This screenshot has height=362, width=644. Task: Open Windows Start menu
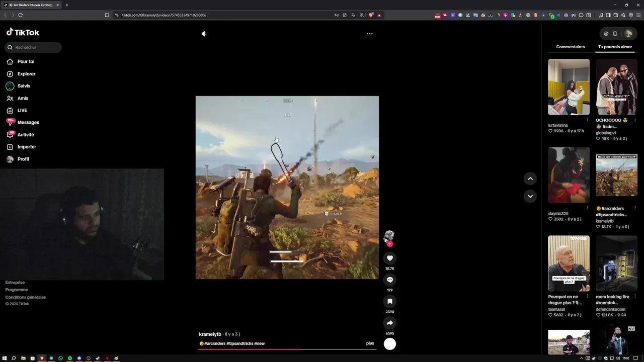(5, 358)
